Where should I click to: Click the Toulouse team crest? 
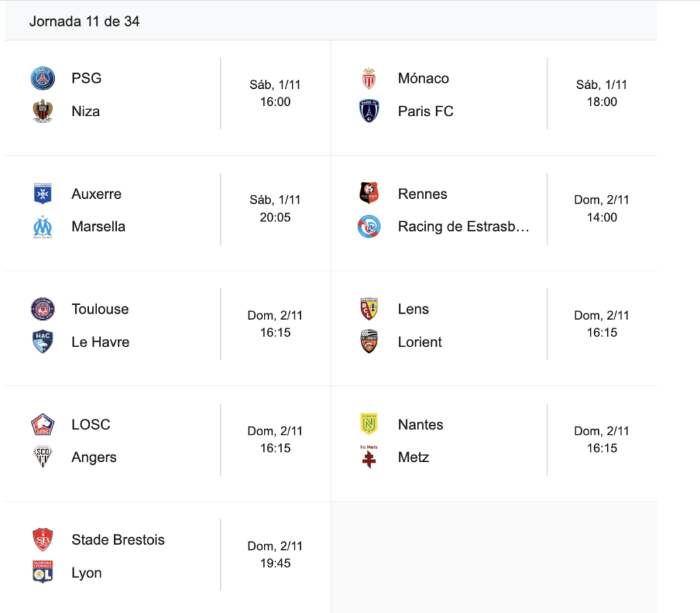[42, 310]
